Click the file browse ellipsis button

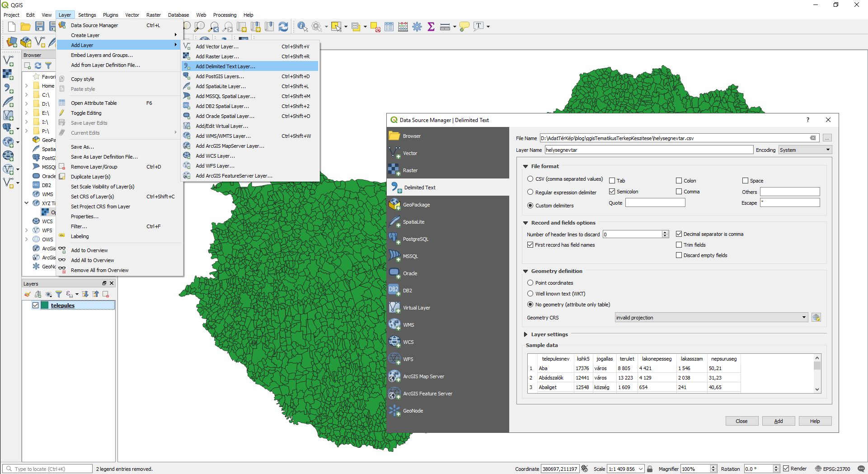tap(827, 138)
